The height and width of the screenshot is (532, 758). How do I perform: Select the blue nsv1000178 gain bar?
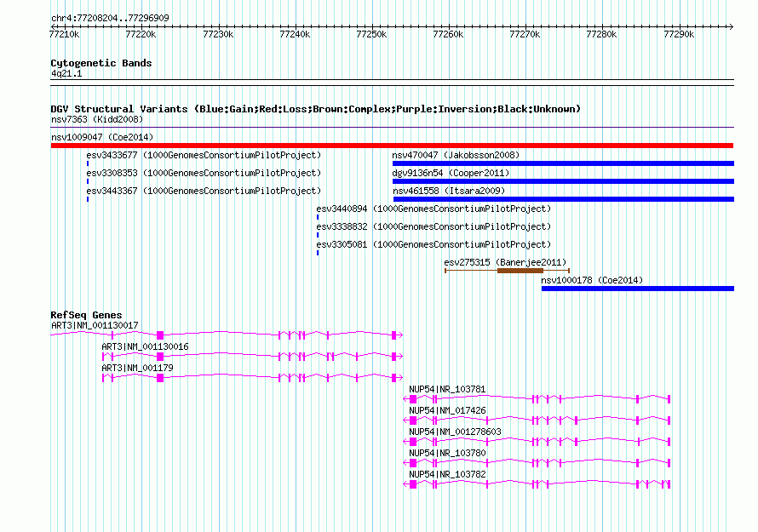coord(638,289)
